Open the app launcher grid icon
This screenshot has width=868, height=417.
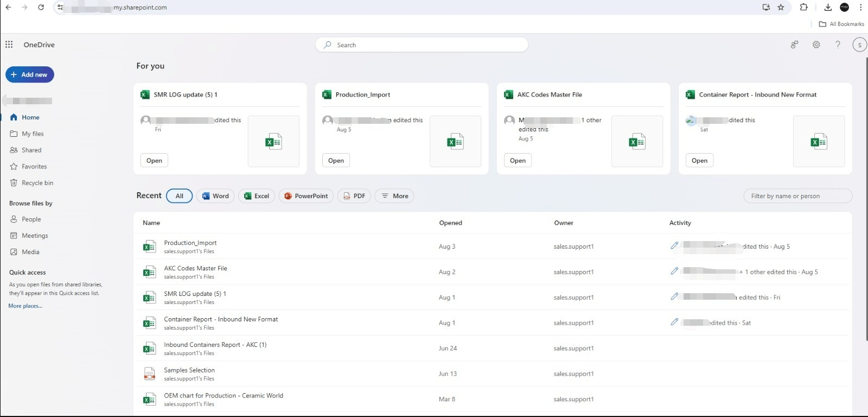pyautogui.click(x=9, y=45)
